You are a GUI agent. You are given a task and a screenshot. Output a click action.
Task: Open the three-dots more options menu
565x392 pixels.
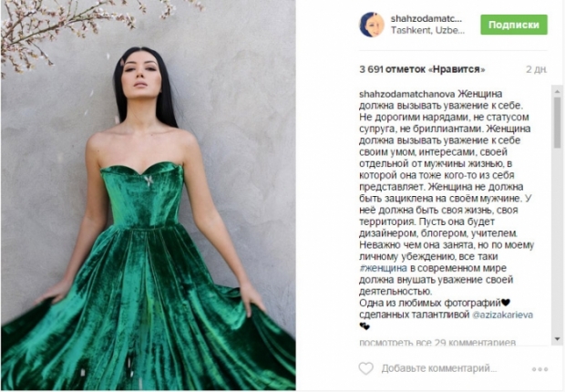pos(539,369)
